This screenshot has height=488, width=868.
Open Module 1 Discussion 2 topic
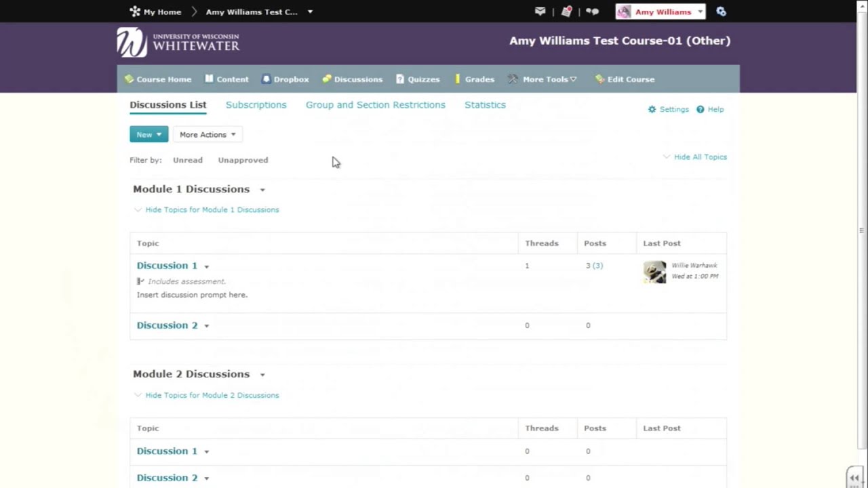pyautogui.click(x=167, y=325)
